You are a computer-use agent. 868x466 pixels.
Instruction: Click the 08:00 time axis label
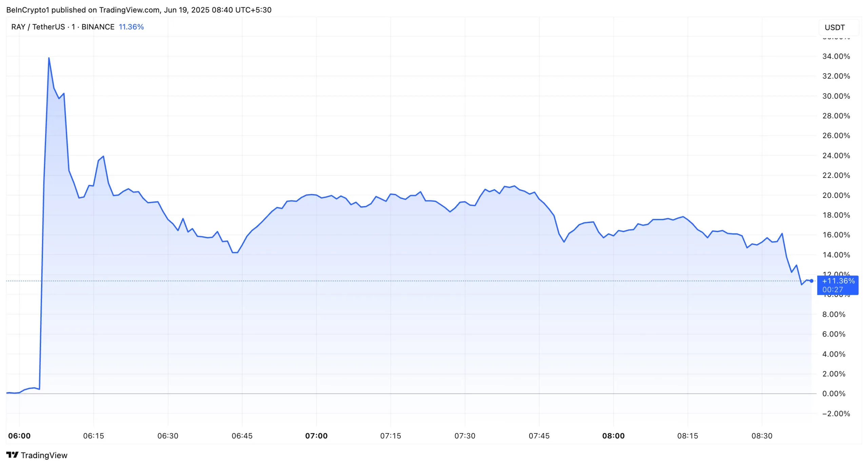point(613,435)
